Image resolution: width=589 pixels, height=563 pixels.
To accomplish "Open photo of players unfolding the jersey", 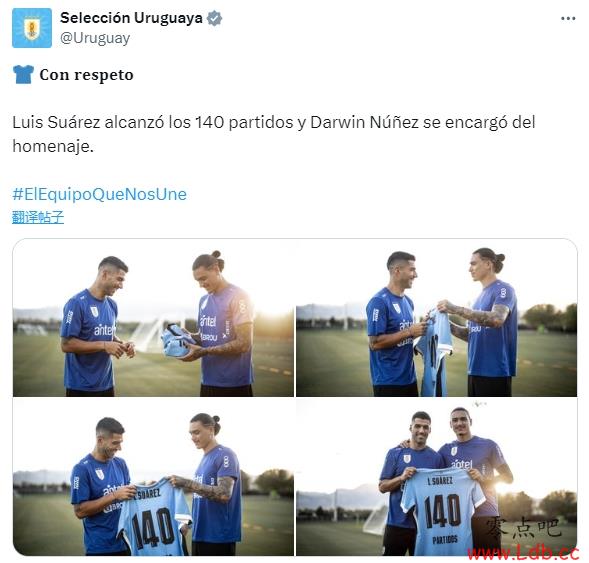I will click(x=436, y=317).
